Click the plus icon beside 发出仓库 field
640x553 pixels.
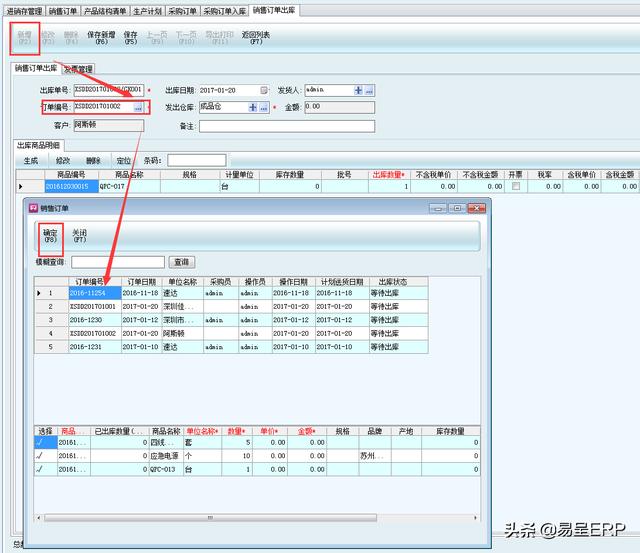(x=252, y=107)
